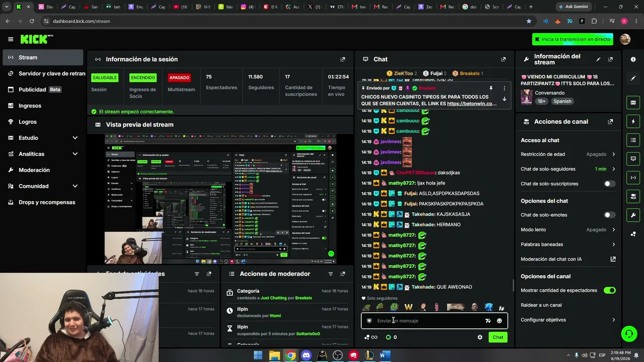Bookmark this page with the star icon
The height and width of the screenshot is (362, 644).
[x=529, y=21]
